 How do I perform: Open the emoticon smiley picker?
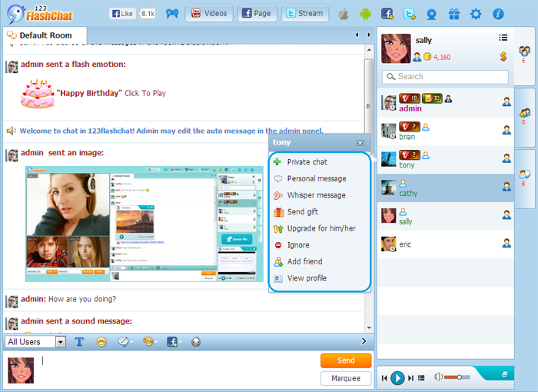click(101, 341)
